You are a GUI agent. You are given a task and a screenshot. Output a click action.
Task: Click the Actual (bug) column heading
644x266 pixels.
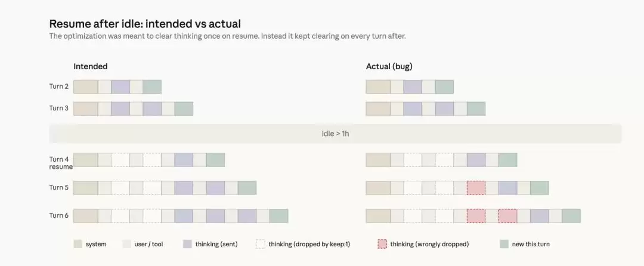click(390, 66)
